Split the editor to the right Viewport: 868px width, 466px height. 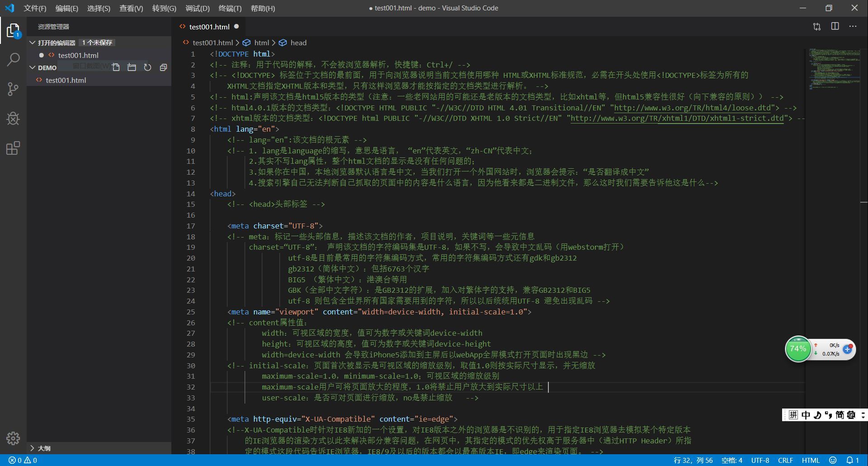[835, 27]
